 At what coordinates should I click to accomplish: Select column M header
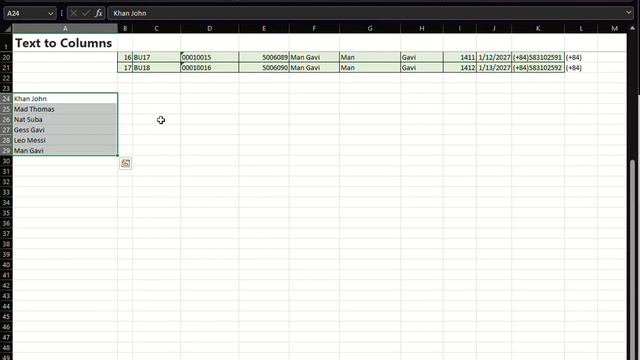tap(614, 28)
